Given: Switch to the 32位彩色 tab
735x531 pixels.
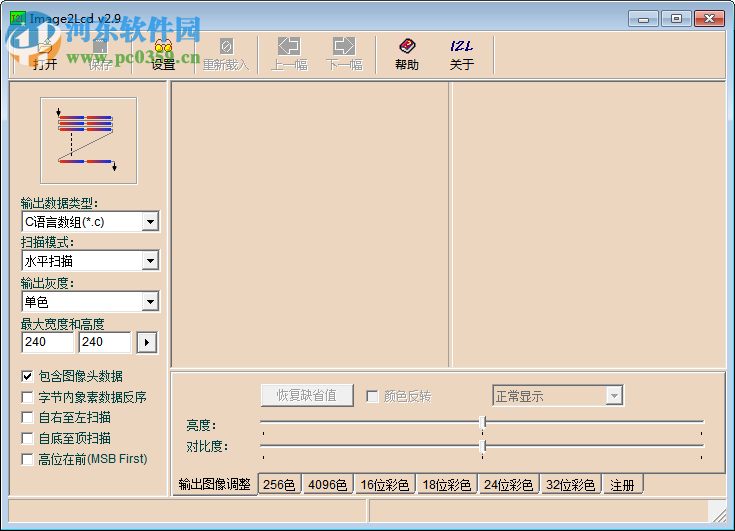Looking at the screenshot, I should pyautogui.click(x=570, y=485).
